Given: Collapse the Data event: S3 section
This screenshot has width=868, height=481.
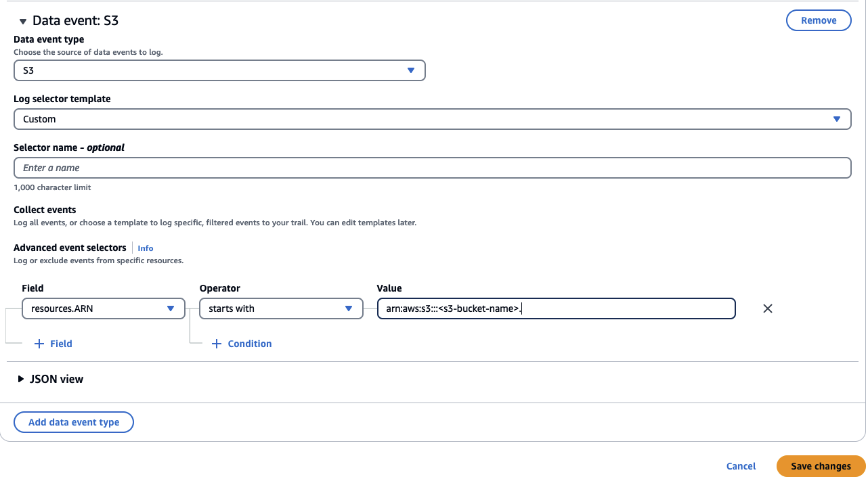Looking at the screenshot, I should click(22, 21).
